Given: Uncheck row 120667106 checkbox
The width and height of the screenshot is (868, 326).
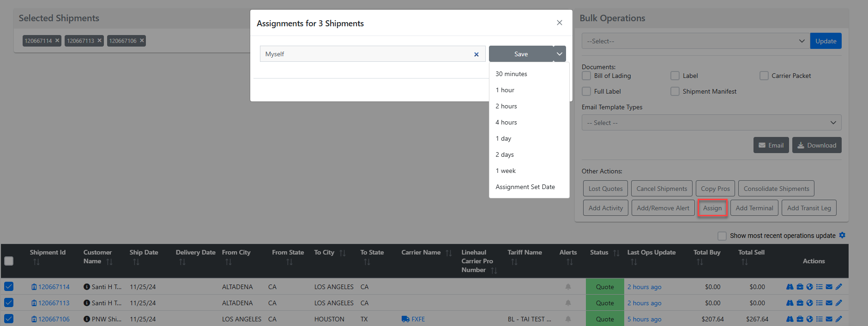Looking at the screenshot, I should coord(9,319).
